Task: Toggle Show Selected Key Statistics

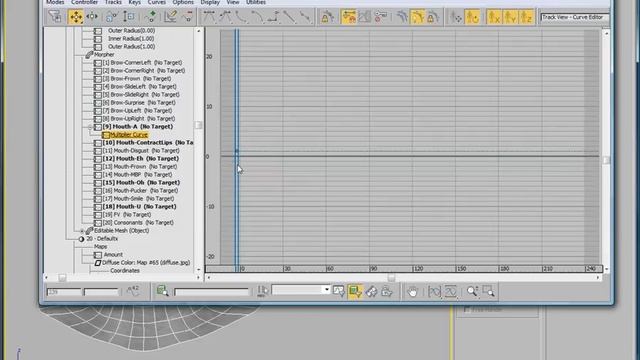Action: tap(133, 291)
